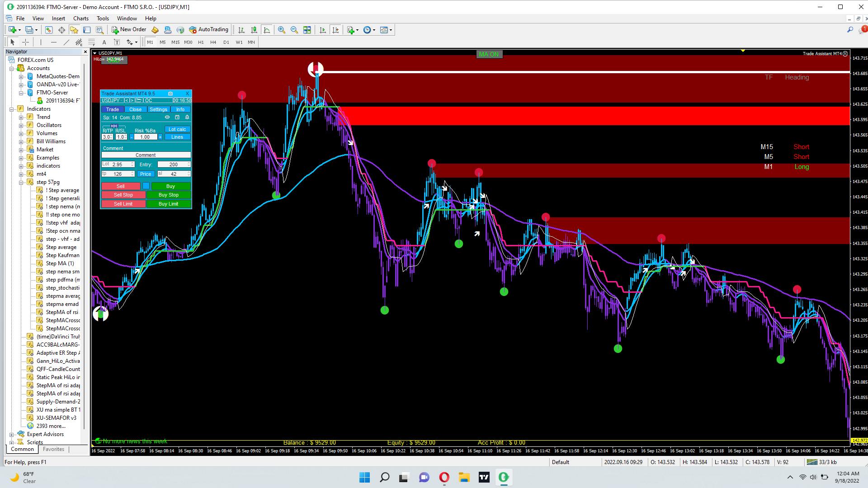Screen dimensions: 868x488
Task: Click the Sell Stop button
Action: (x=123, y=195)
